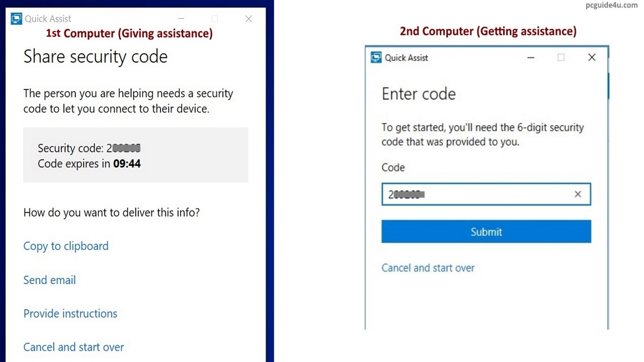Click Quick Assist icon in Share security code window
644x362 pixels.
coord(17,19)
